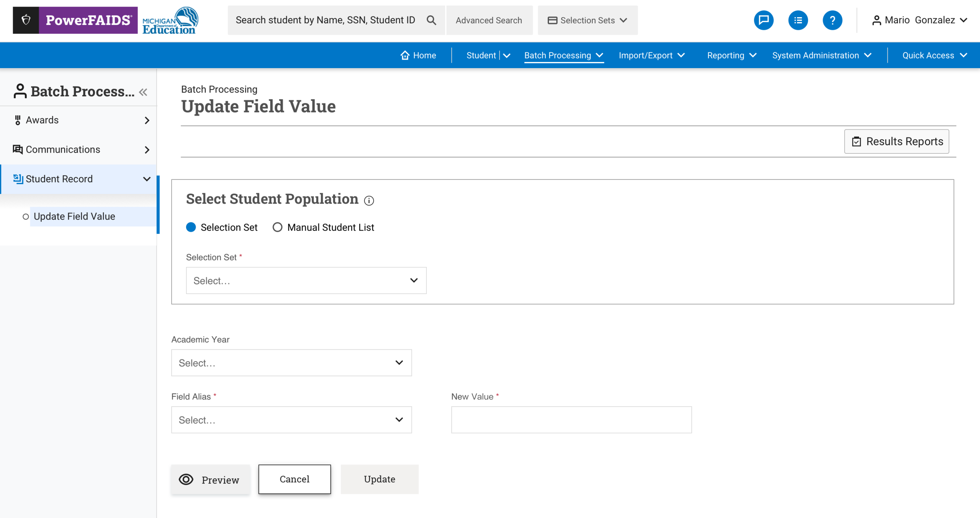Collapse the Batch Processing sidebar
The height and width of the screenshot is (518, 980).
[x=143, y=92]
